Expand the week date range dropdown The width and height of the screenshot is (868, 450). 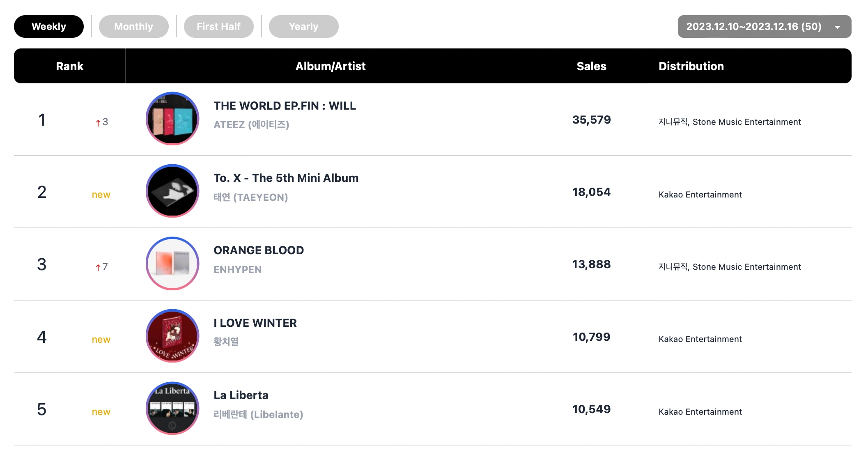[753, 27]
